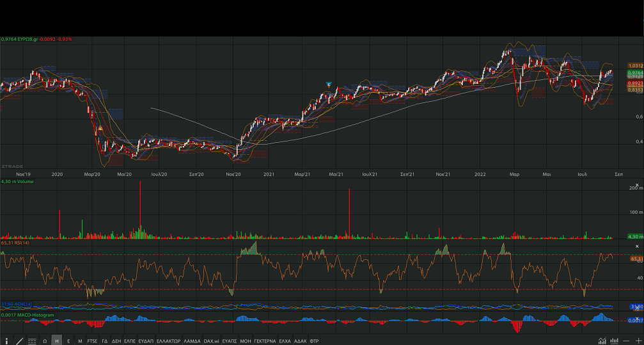Screen dimensions: 644x345
Task: Zoom out with the minus icon
Action: (627, 341)
